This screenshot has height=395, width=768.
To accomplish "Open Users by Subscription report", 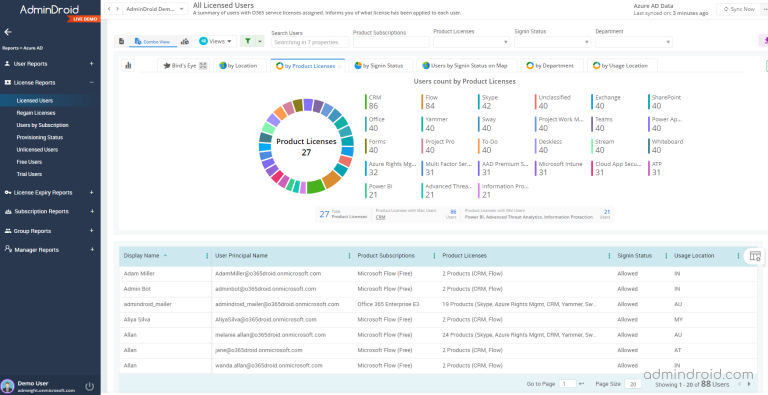I will pos(43,125).
